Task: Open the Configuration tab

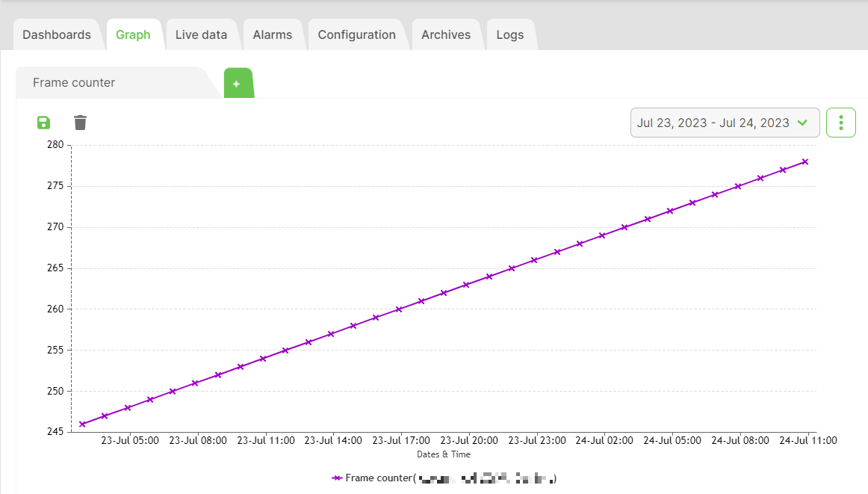Action: tap(356, 35)
